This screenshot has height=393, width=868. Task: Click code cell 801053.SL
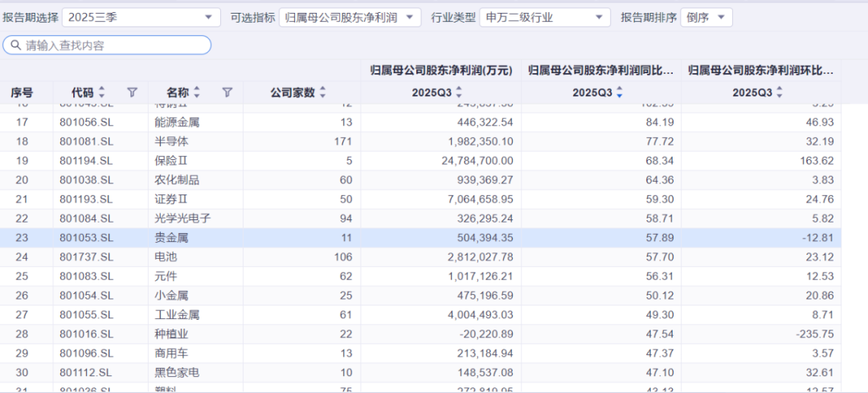tap(87, 238)
